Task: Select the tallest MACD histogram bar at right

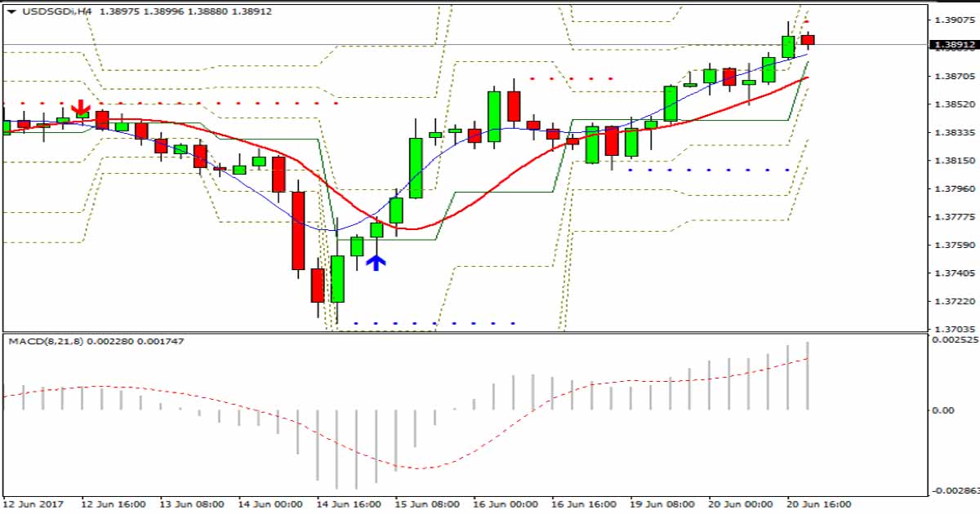Action: [x=808, y=375]
